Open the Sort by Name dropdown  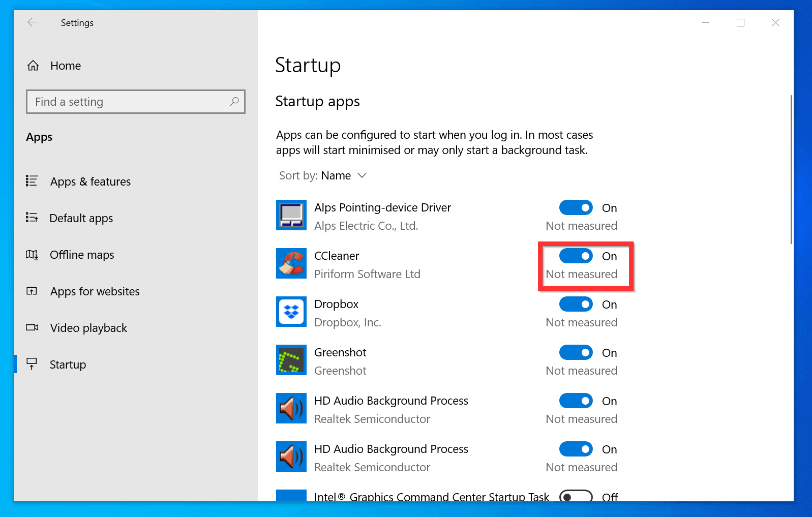tap(323, 175)
